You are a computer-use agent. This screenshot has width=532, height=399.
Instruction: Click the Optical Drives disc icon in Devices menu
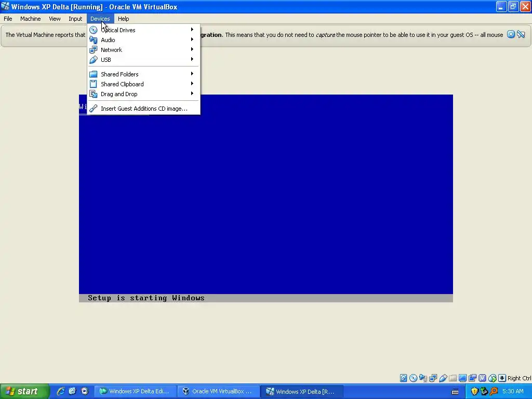tap(94, 30)
